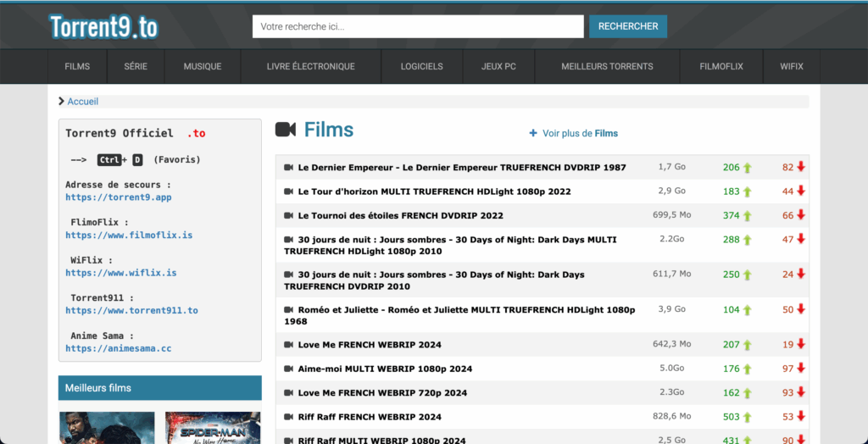
Task: Open Voir plus de Films link
Action: coord(580,133)
